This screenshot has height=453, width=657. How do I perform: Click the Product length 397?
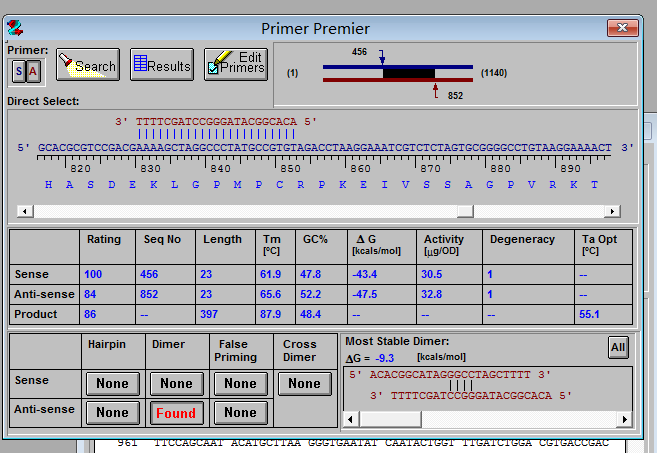(209, 314)
